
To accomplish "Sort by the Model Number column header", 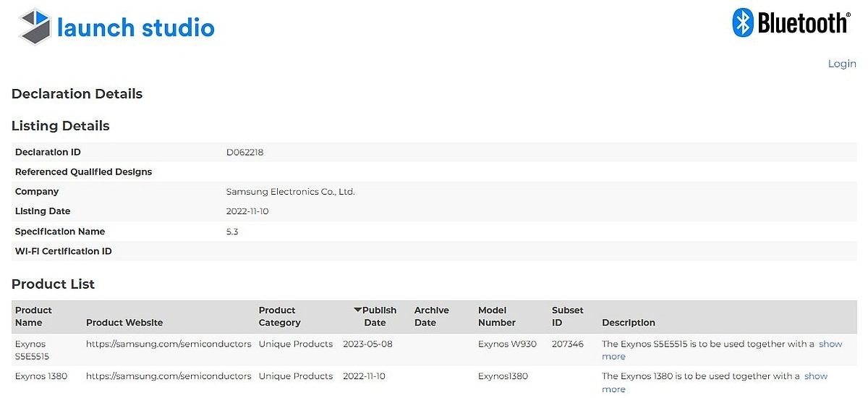I will tap(497, 316).
